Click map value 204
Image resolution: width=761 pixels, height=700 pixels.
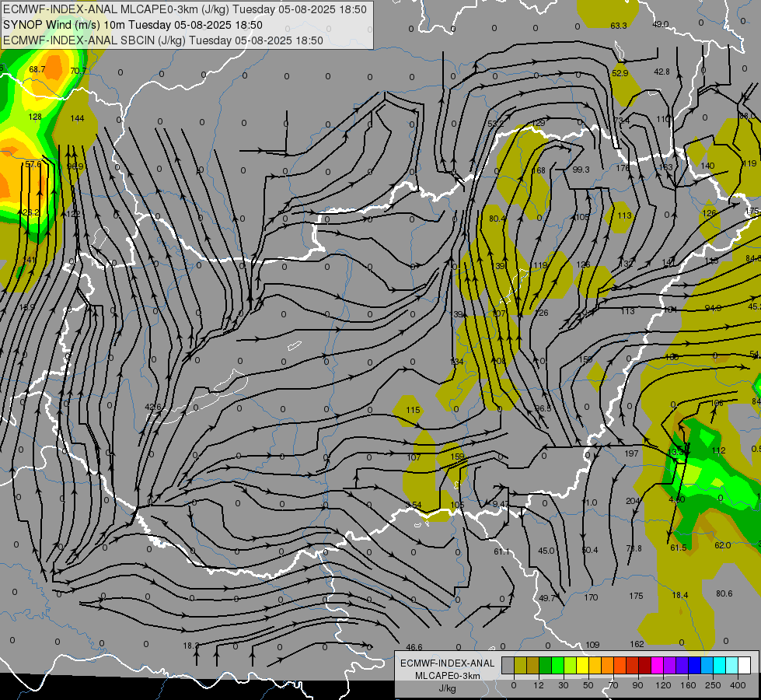(x=633, y=501)
